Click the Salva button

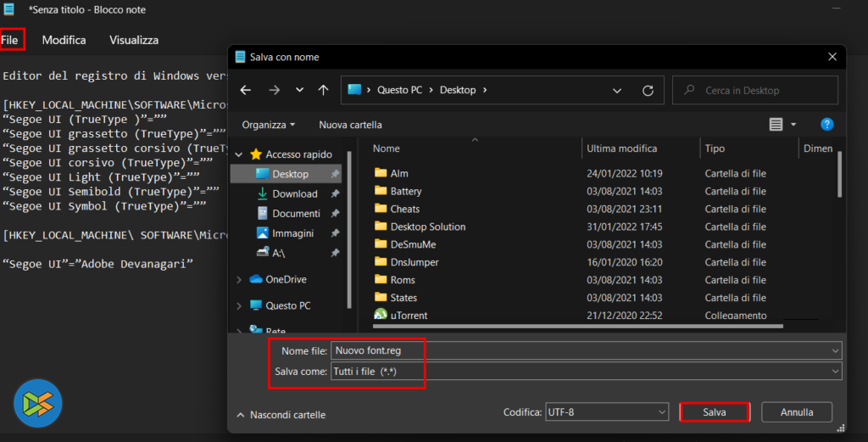pos(714,412)
